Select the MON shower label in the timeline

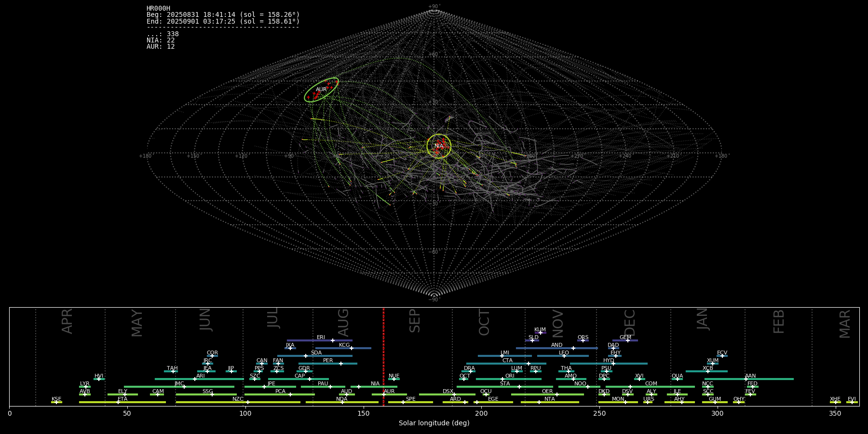point(618,399)
